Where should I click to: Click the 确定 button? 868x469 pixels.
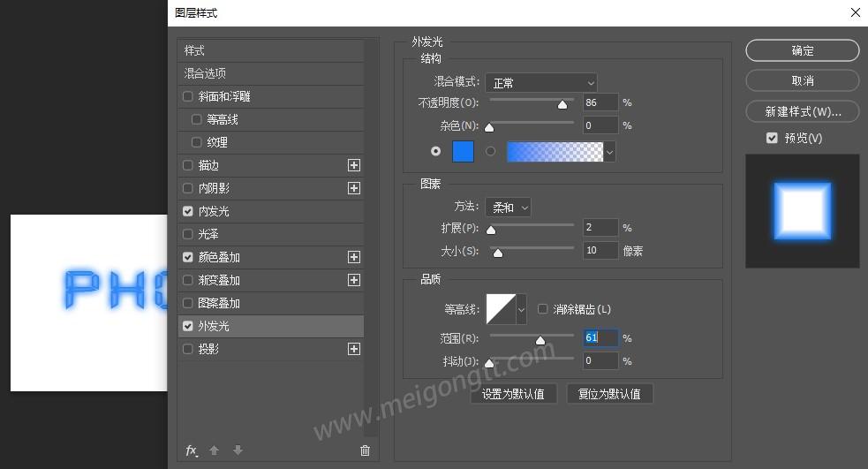tap(802, 50)
